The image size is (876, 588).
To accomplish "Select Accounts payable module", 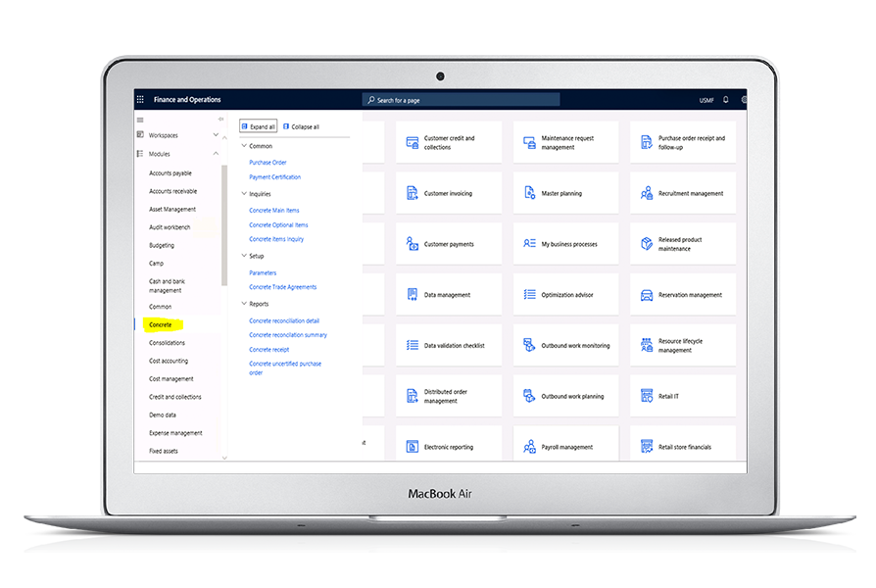I will click(170, 173).
